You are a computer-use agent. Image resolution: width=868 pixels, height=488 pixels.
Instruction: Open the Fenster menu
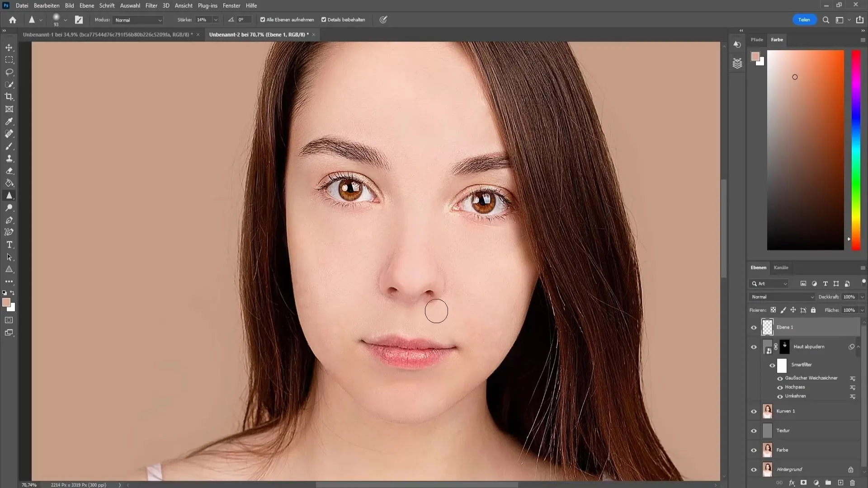232,5
